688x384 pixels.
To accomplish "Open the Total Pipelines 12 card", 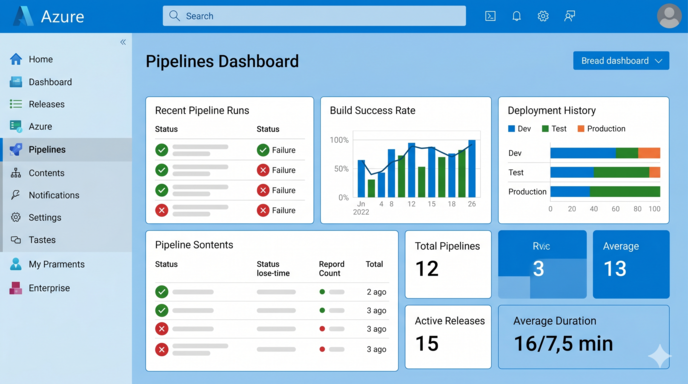I will pyautogui.click(x=448, y=264).
